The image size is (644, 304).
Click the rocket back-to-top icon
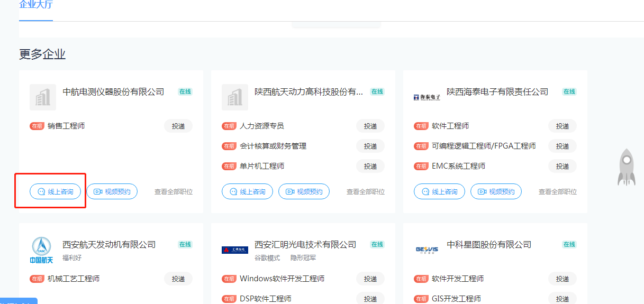click(x=626, y=167)
